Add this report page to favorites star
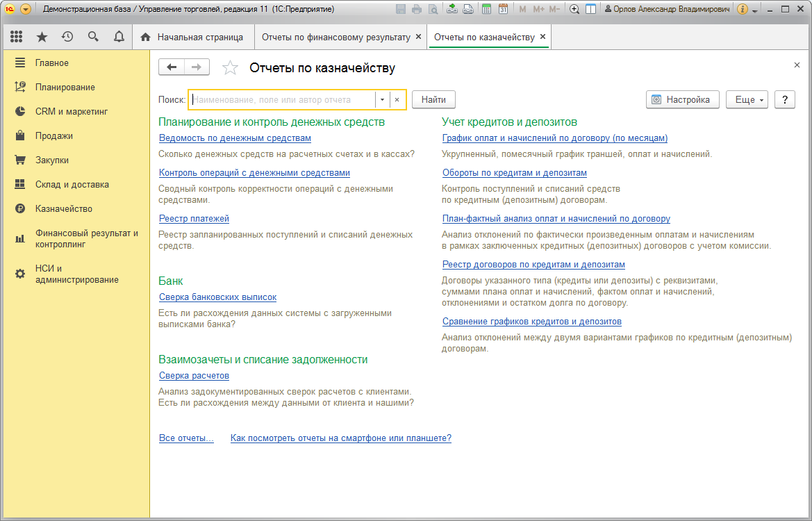This screenshot has height=521, width=812. pyautogui.click(x=230, y=68)
